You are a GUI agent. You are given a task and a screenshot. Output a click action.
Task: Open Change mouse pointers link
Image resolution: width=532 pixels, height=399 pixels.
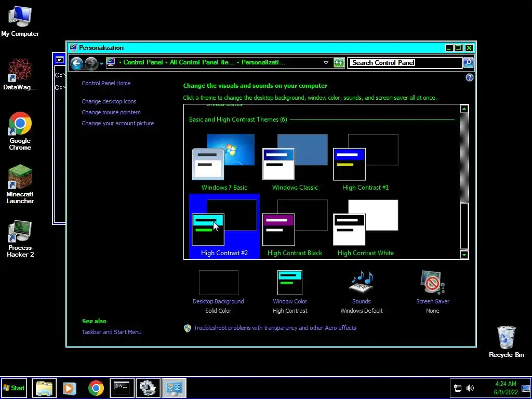(x=111, y=112)
